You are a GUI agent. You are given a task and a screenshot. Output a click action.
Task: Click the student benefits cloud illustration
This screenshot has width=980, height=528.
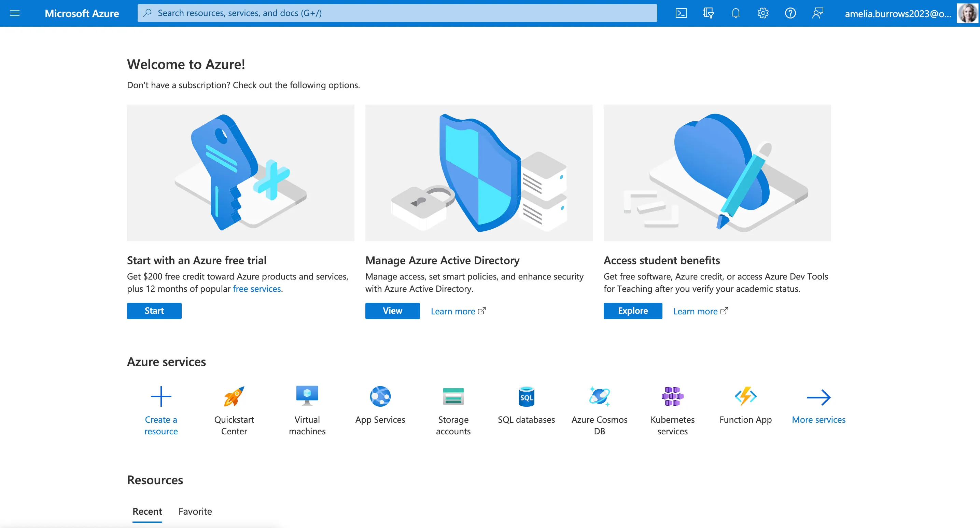coord(717,173)
